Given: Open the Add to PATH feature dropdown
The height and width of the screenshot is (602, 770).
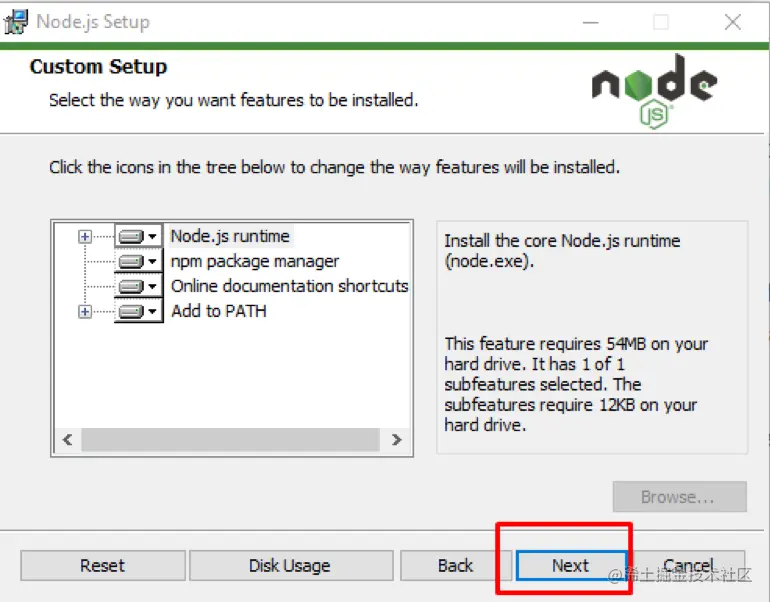Looking at the screenshot, I should click(138, 311).
